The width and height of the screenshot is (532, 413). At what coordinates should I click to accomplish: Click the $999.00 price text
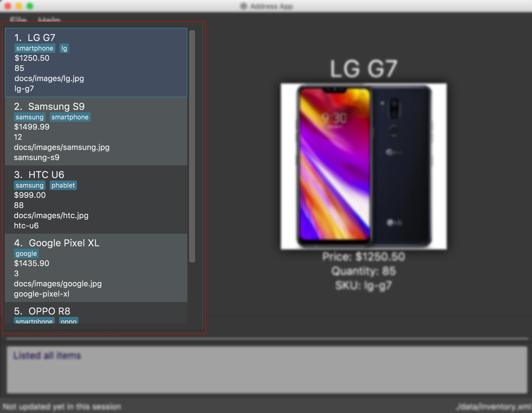point(30,195)
